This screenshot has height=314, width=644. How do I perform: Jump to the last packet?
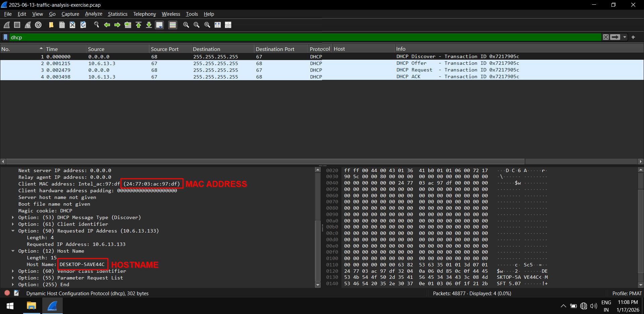coord(149,25)
